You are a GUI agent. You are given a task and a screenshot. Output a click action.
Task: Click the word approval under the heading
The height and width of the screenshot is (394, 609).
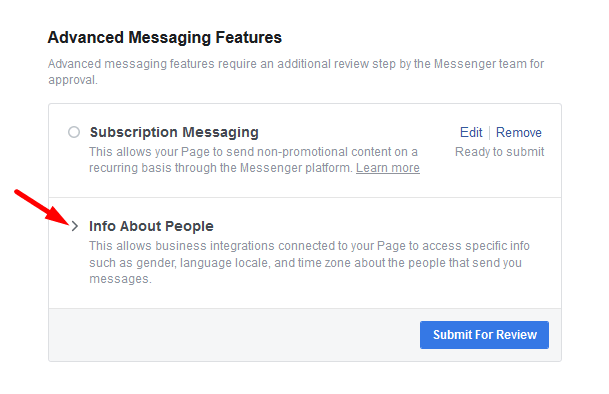pyautogui.click(x=71, y=80)
